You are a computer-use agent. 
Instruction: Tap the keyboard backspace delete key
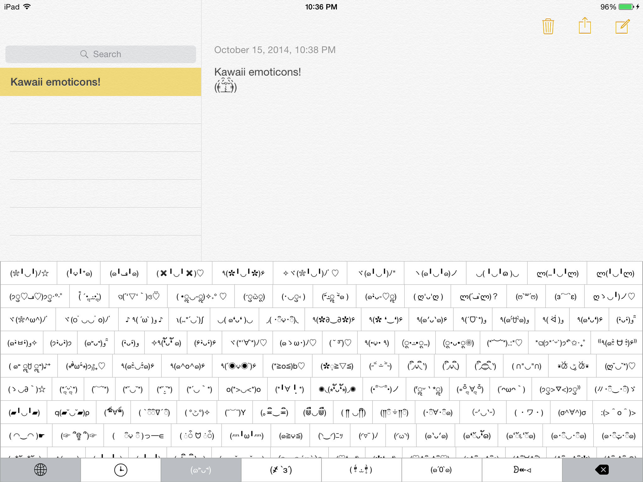[602, 470]
